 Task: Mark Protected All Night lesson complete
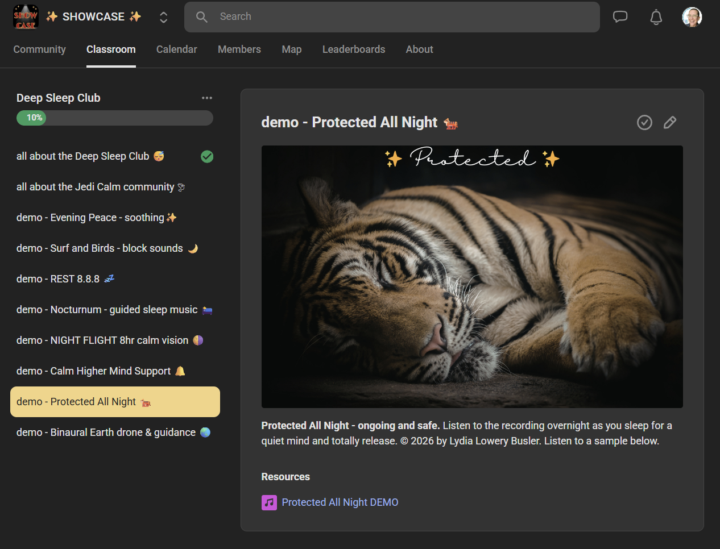point(644,122)
